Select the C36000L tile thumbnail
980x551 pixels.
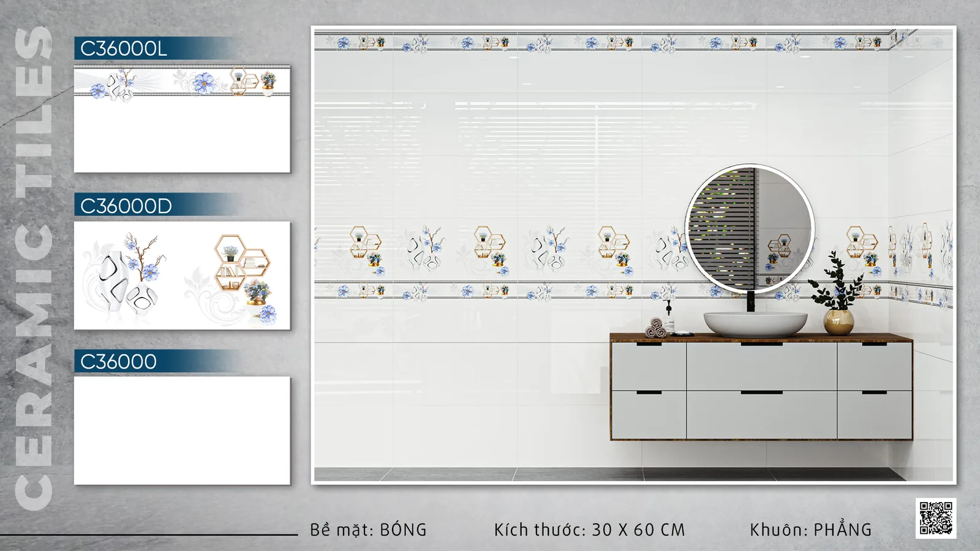182,119
